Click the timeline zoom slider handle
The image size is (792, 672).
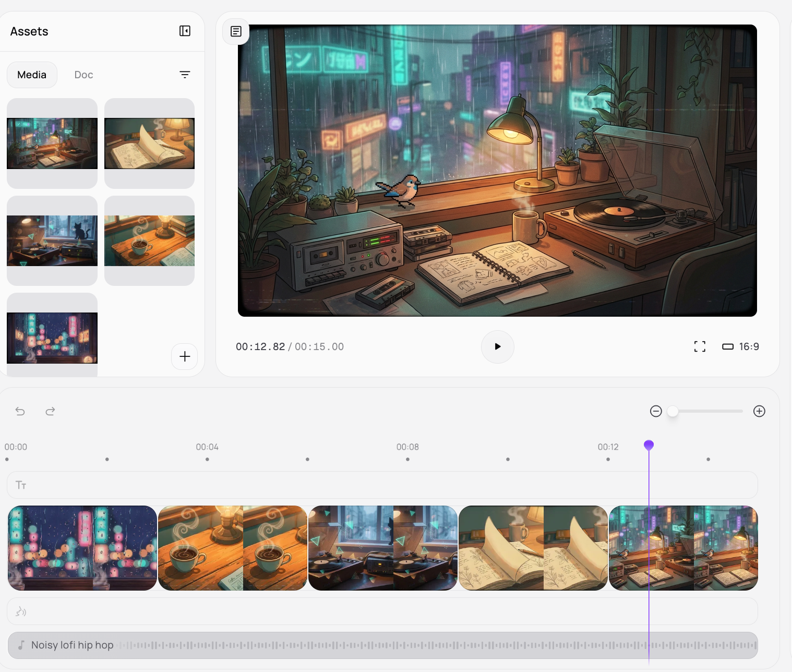click(x=673, y=411)
